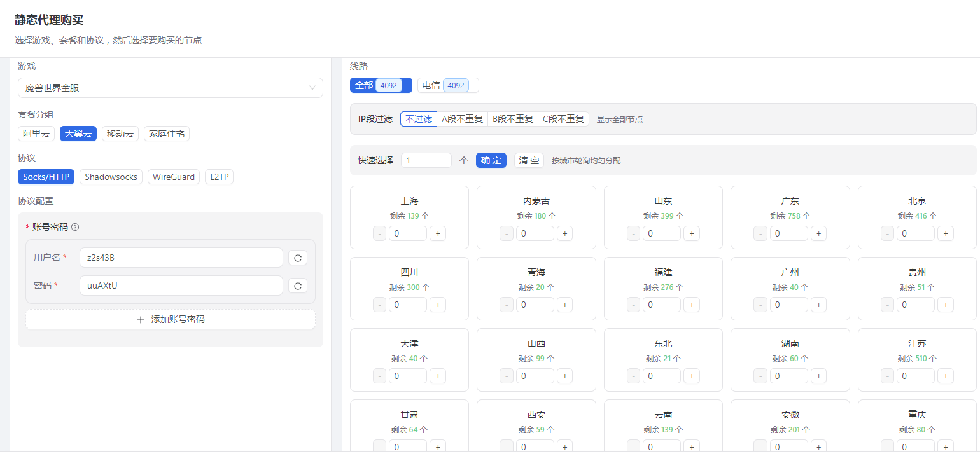Increase 上海 node quantity with plus button
The width and height of the screenshot is (980, 461).
point(438,233)
